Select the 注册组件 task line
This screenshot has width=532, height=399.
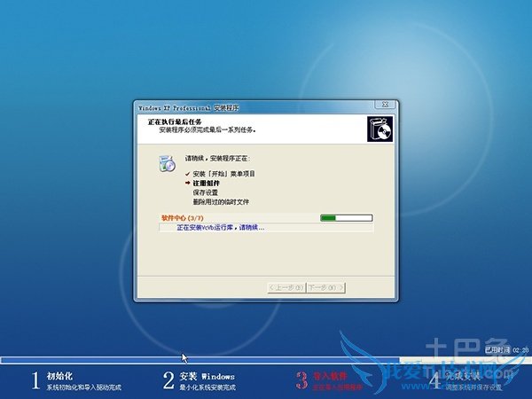207,184
